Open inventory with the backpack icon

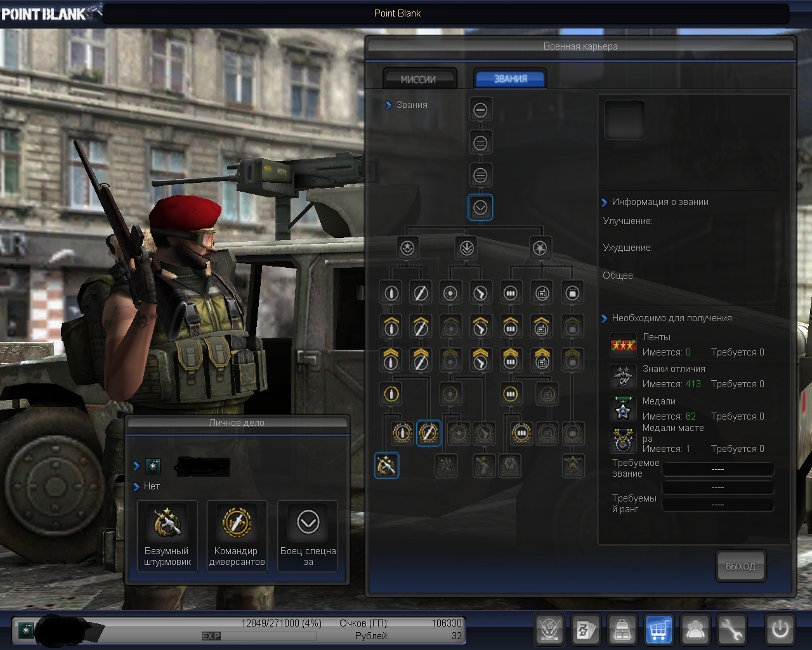[622, 629]
